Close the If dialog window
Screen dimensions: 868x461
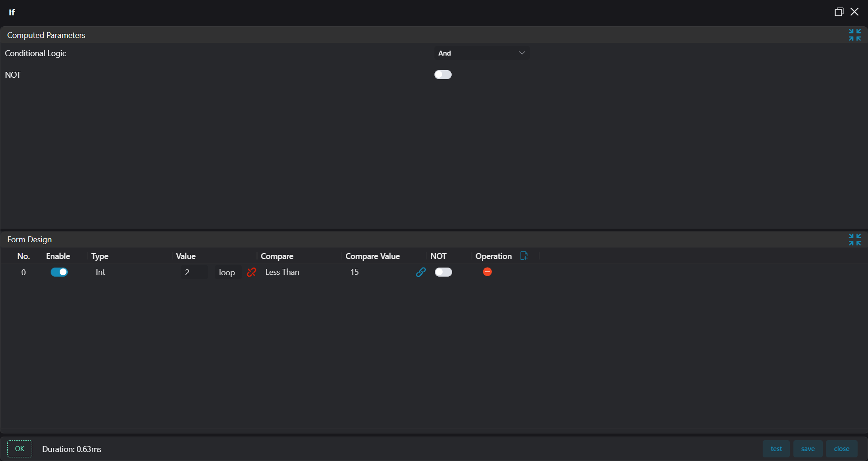tap(854, 12)
